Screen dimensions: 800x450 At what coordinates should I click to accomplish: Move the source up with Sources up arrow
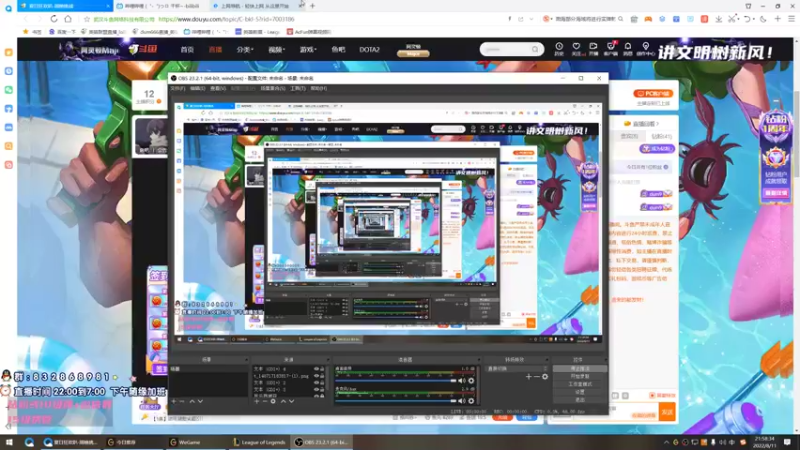pos(283,402)
